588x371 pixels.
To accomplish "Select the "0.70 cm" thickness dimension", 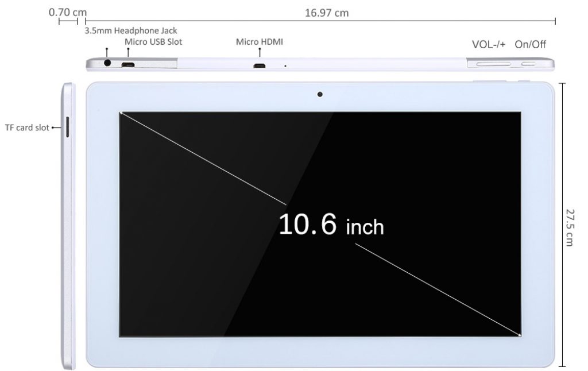I will click(x=68, y=13).
